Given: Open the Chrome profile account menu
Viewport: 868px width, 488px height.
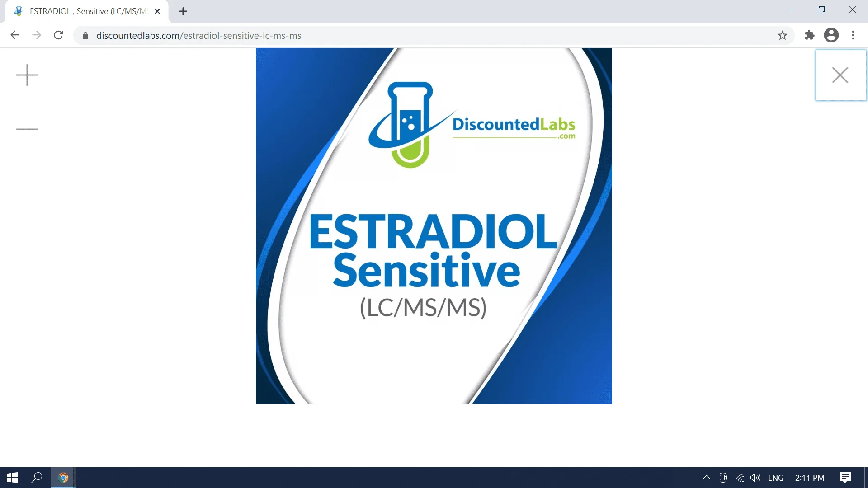Looking at the screenshot, I should coord(831,35).
